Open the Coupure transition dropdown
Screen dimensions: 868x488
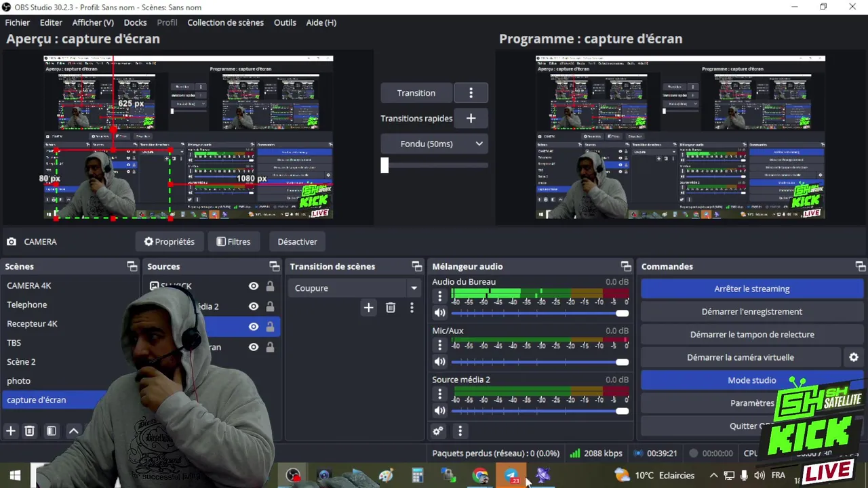[x=355, y=288]
